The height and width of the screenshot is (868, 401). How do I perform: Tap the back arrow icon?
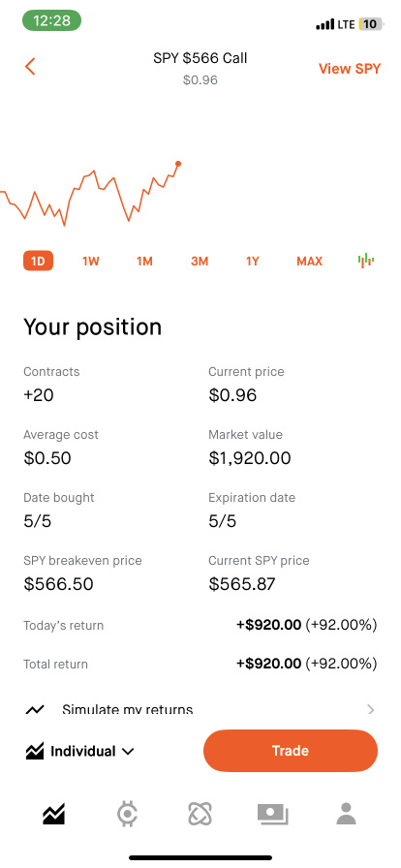tap(30, 67)
